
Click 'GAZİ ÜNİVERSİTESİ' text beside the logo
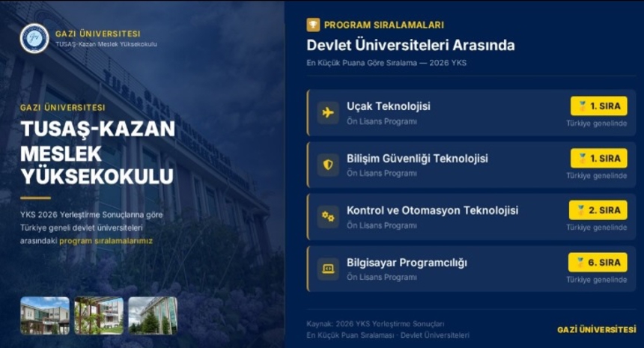pos(98,34)
